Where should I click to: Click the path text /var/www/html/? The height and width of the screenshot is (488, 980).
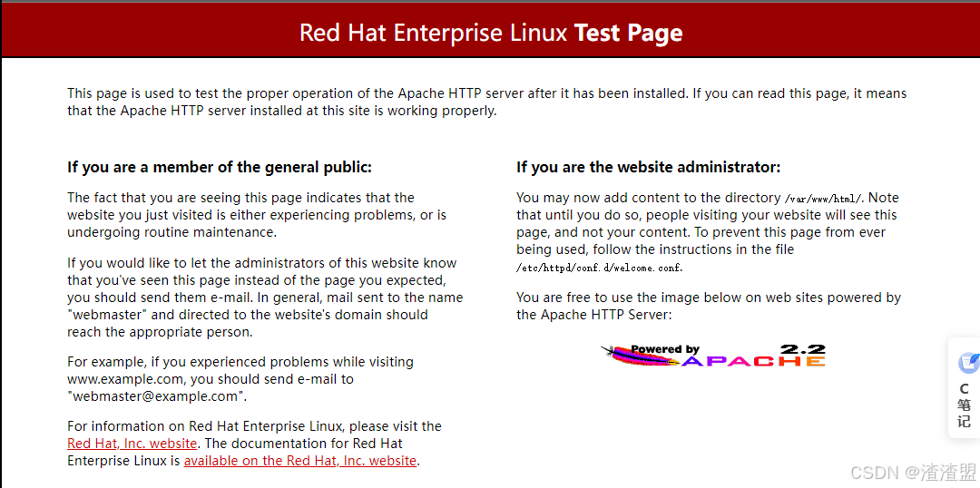tap(824, 199)
